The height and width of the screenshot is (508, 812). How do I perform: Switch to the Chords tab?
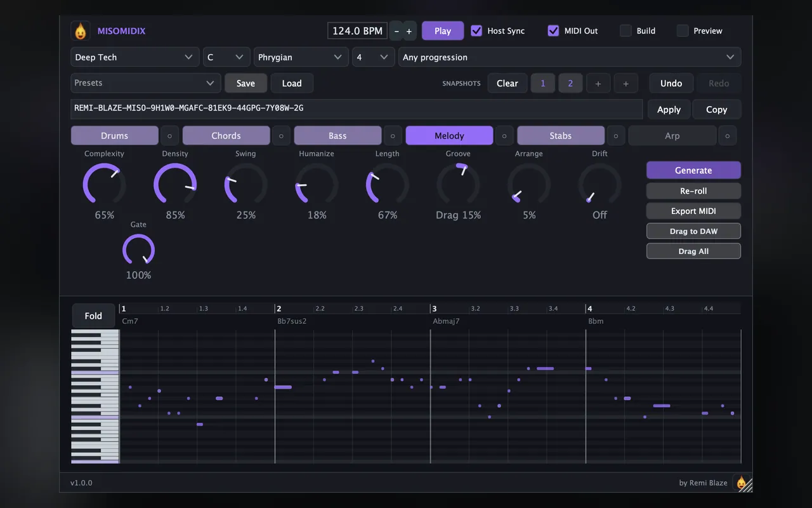226,136
